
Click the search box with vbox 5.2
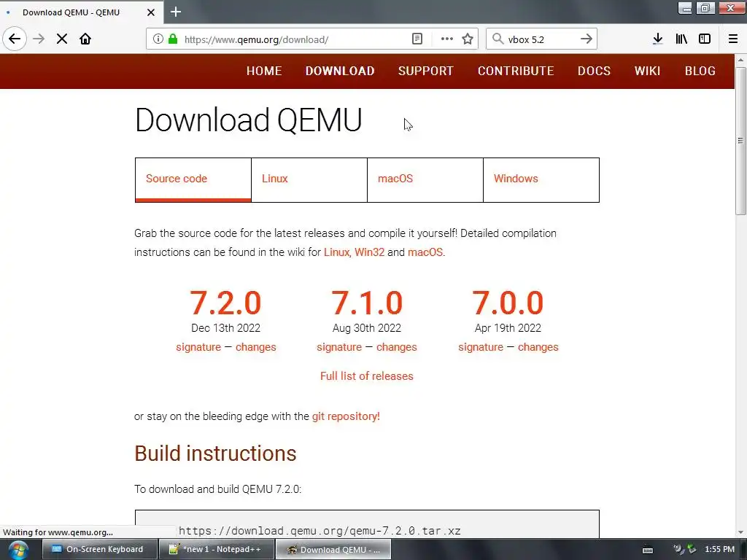pos(541,39)
